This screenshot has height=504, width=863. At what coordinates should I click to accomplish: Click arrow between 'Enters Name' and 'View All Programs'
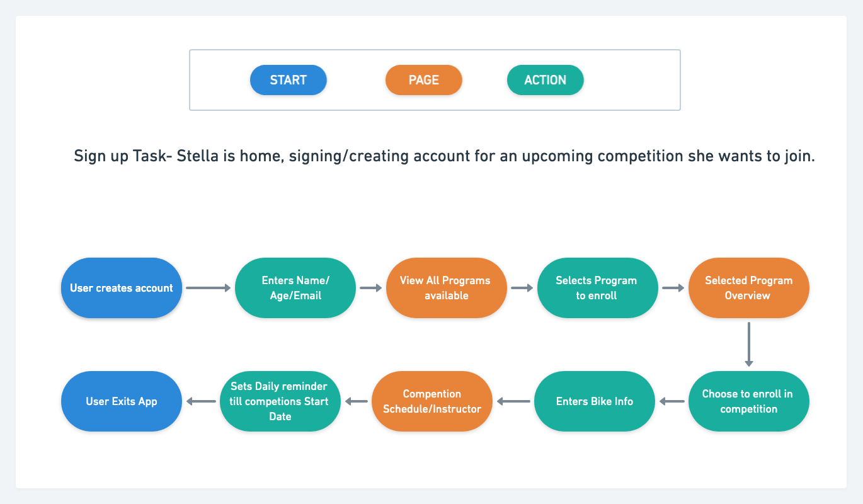pos(371,288)
